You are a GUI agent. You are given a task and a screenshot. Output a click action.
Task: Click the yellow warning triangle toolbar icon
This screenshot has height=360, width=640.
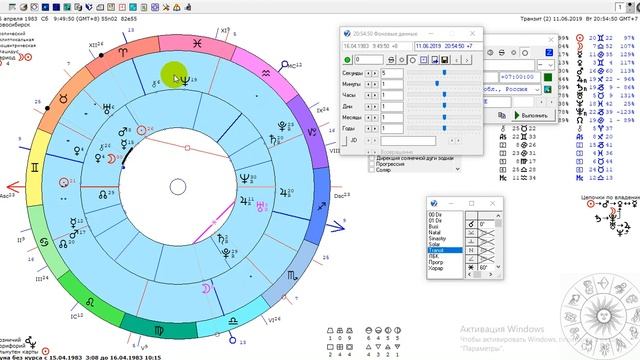click(177, 7)
